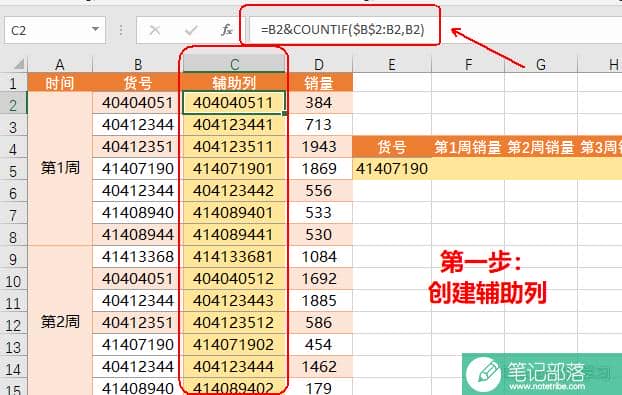622x395 pixels.
Task: Click sales cell 1692
Action: click(319, 278)
